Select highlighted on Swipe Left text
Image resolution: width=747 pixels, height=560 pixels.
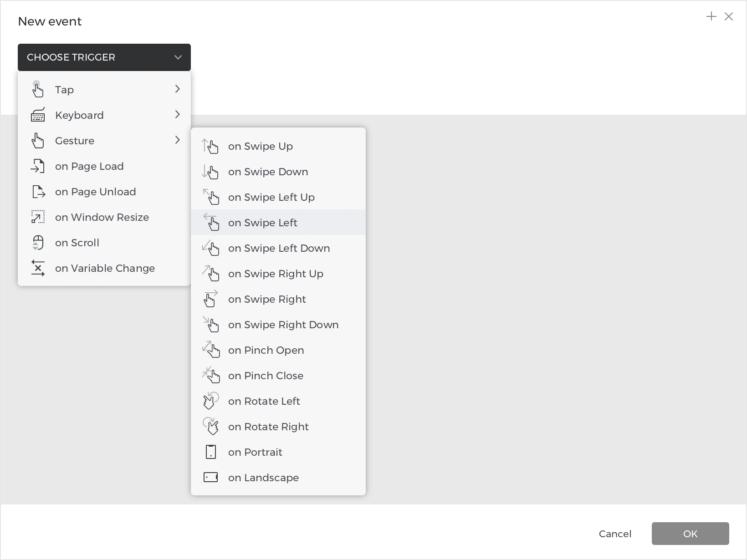[x=263, y=223]
